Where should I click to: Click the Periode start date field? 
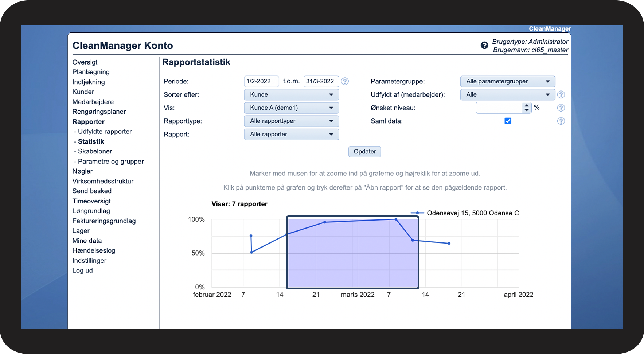tap(261, 81)
